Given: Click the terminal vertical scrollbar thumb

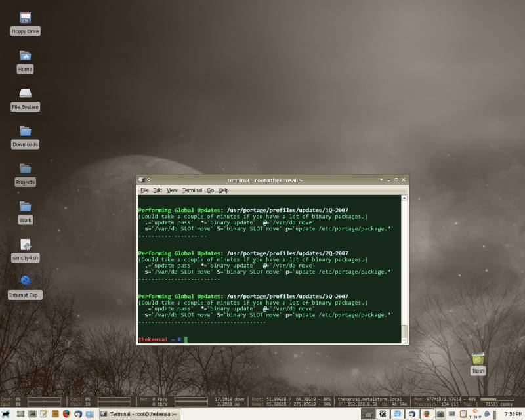Looking at the screenshot, I should 404,331.
